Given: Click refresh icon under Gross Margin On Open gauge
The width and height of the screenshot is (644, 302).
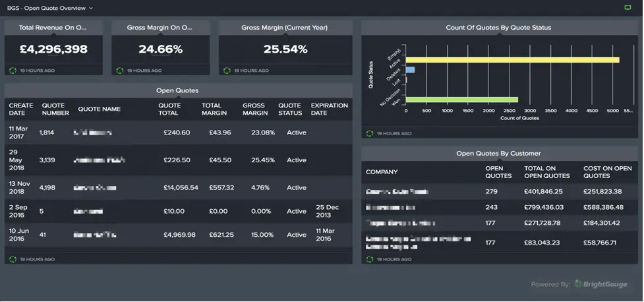Looking at the screenshot, I should 119,70.
